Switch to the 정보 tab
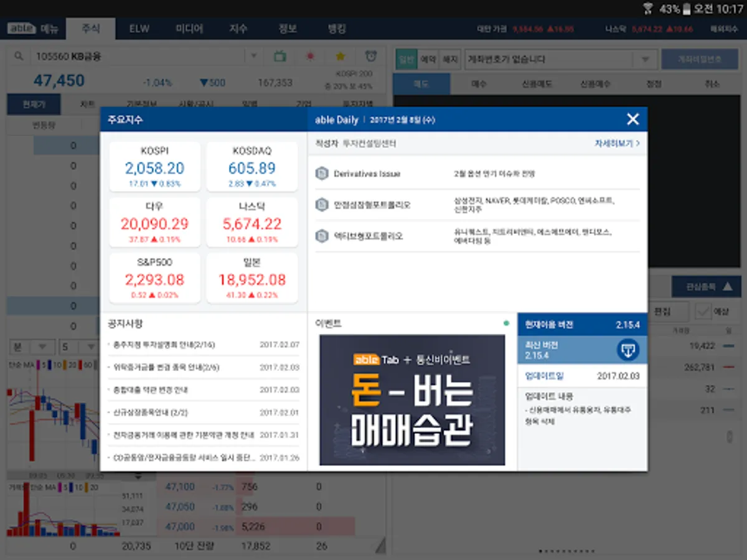The height and width of the screenshot is (560, 747). [288, 29]
